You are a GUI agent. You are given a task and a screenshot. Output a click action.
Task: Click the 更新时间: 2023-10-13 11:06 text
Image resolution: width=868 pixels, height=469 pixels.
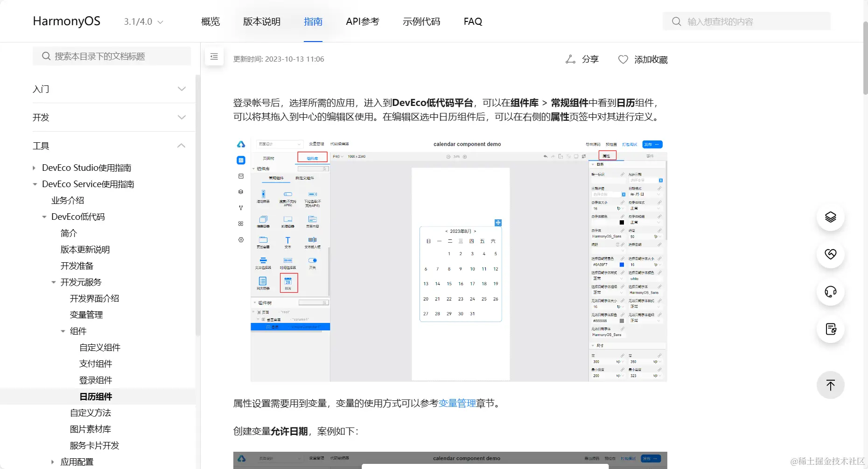[x=279, y=59]
